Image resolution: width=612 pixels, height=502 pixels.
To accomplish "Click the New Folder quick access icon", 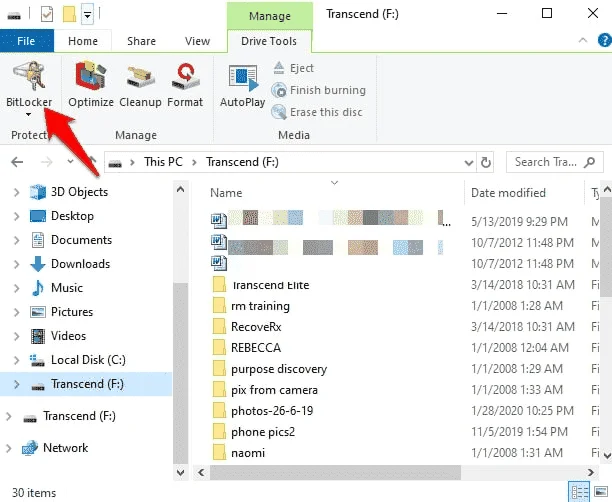I will coord(69,15).
